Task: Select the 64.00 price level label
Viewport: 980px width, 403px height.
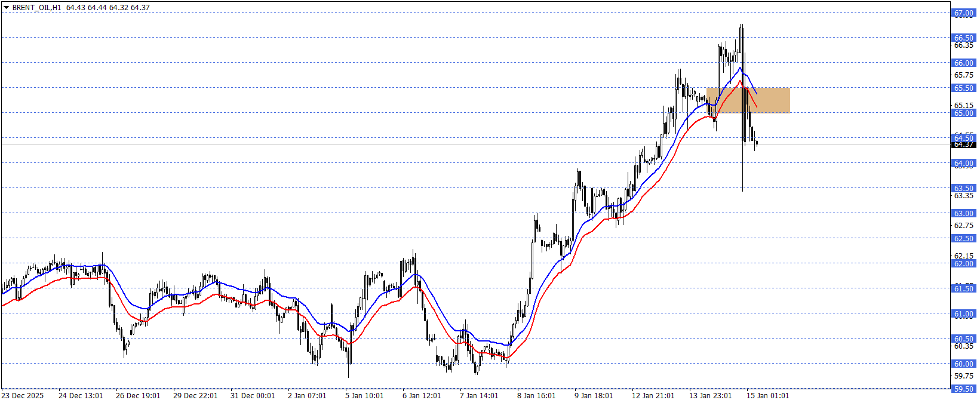Action: click(x=963, y=163)
